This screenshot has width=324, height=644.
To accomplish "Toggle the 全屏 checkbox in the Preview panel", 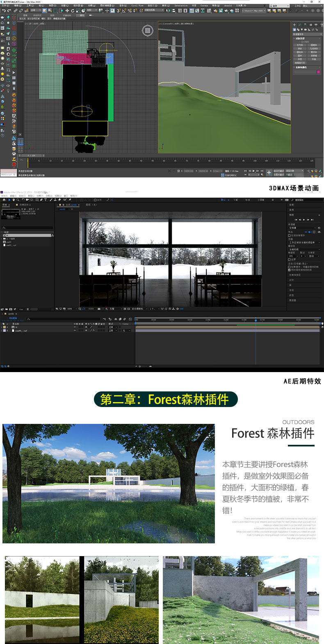I will (289, 260).
